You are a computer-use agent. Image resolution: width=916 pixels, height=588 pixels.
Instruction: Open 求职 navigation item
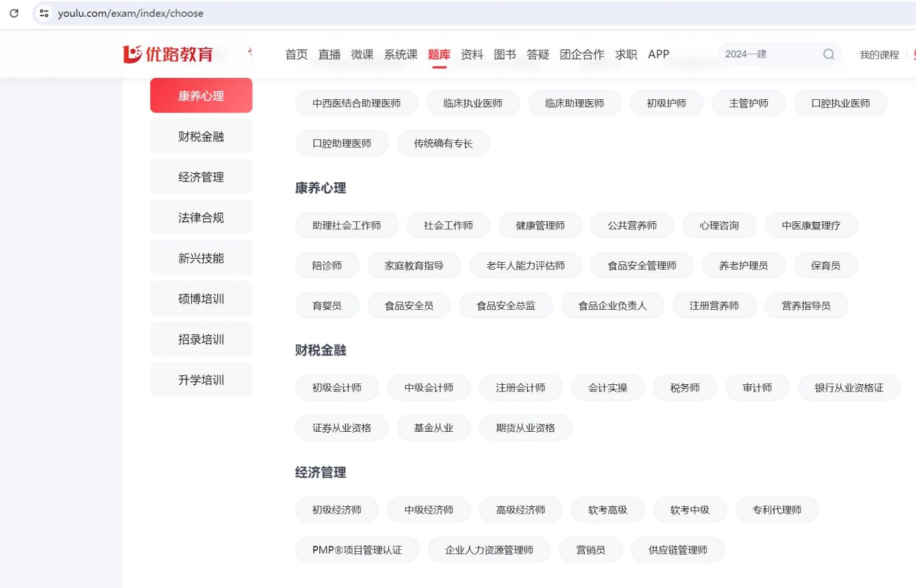tap(626, 54)
